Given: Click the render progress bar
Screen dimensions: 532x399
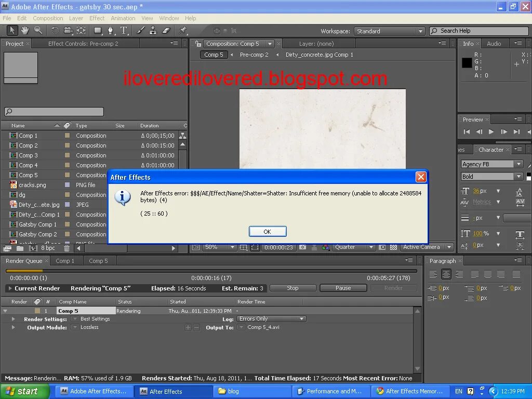Looking at the screenshot, I should coord(211,271).
